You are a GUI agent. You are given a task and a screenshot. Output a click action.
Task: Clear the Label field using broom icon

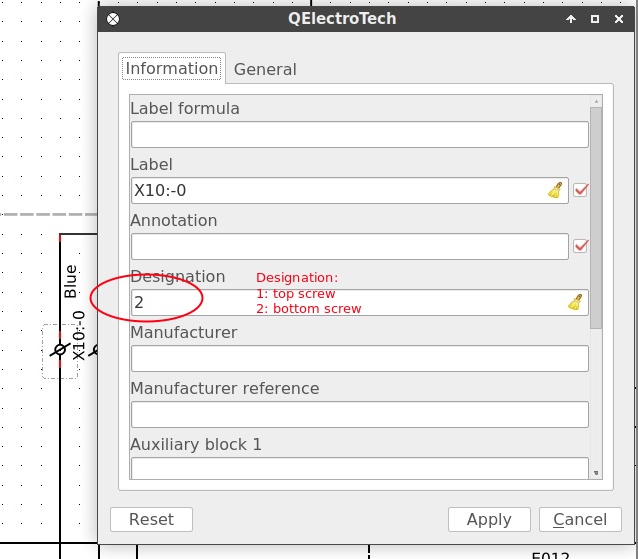tap(555, 190)
